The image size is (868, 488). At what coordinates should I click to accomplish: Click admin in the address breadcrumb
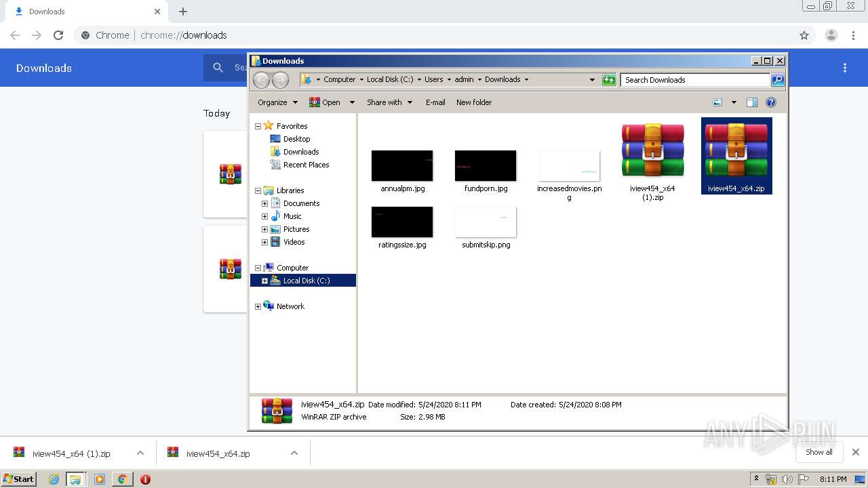click(x=464, y=79)
